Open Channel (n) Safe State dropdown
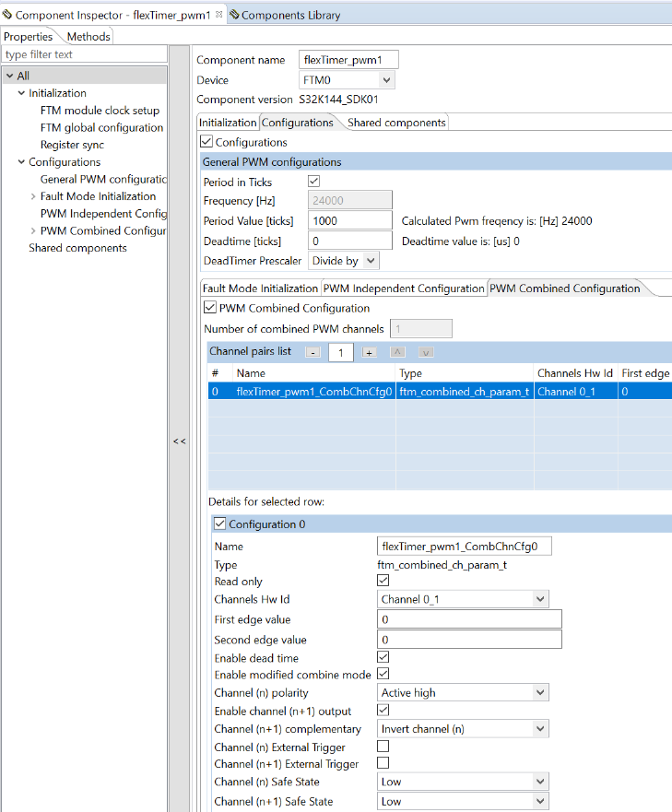This screenshot has width=672, height=812. pos(540,782)
